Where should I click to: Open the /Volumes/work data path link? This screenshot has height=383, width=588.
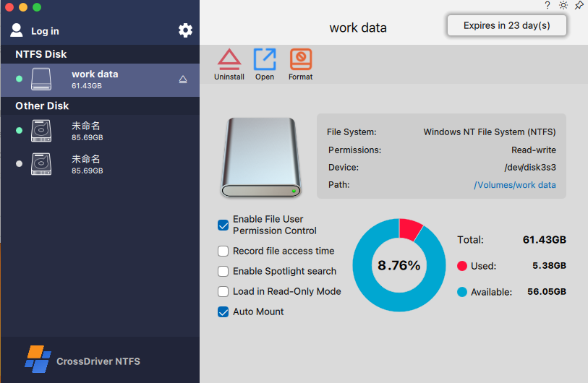(515, 185)
